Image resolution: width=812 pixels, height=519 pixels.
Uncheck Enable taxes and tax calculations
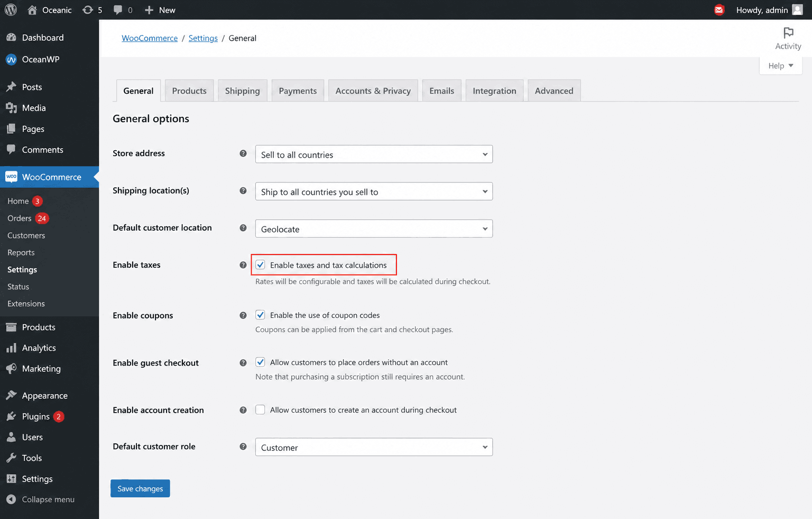tap(260, 265)
